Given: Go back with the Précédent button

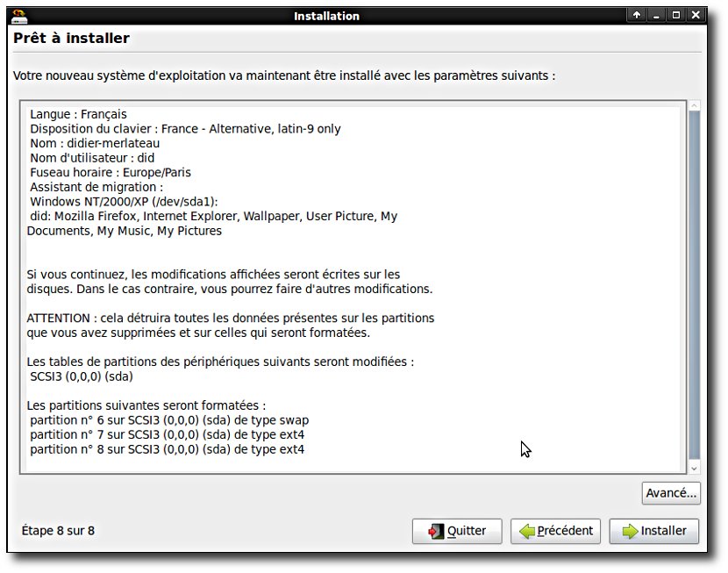Looking at the screenshot, I should [555, 531].
